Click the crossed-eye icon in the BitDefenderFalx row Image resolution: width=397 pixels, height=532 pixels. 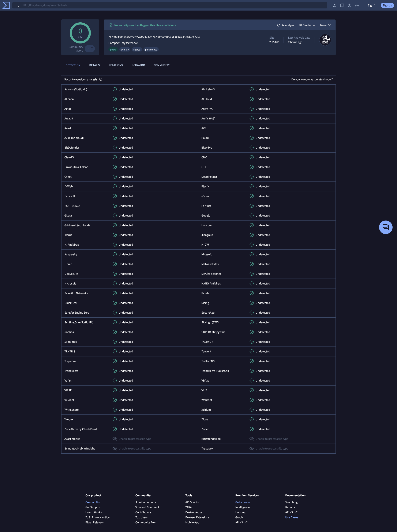pyautogui.click(x=252, y=439)
